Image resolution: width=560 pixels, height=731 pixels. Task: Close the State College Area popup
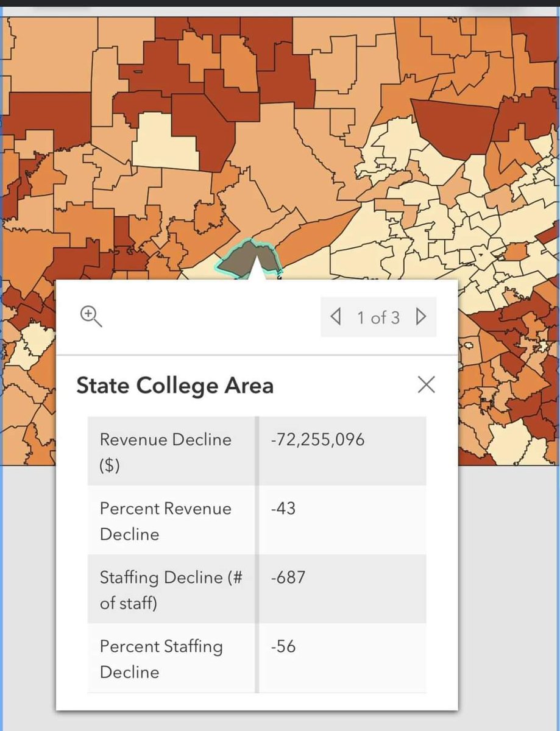427,384
